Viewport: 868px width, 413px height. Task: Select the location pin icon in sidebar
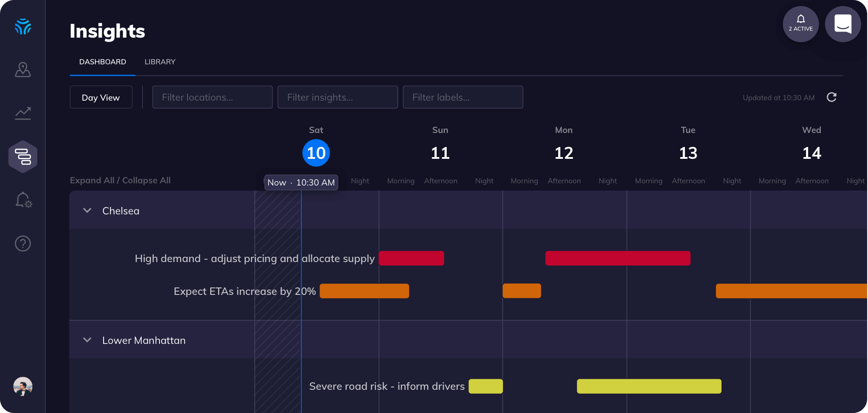23,70
